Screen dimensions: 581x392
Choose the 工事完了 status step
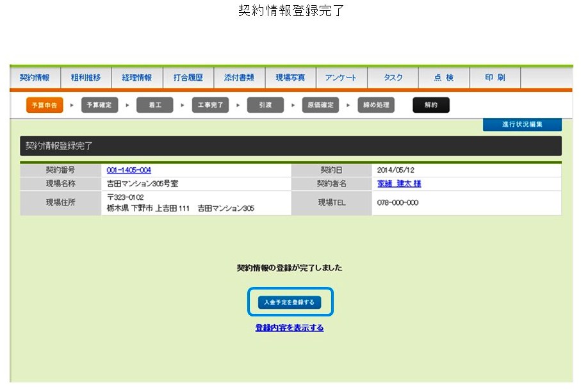tap(210, 106)
